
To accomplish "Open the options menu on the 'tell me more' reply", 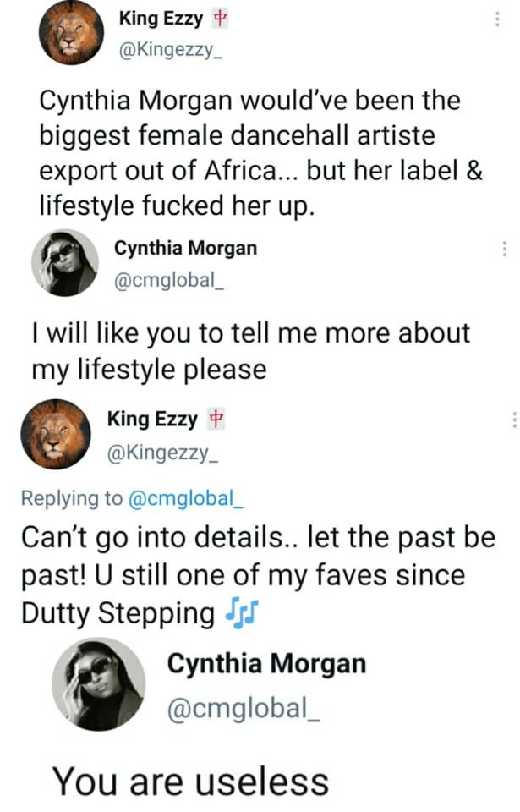I will (x=504, y=249).
